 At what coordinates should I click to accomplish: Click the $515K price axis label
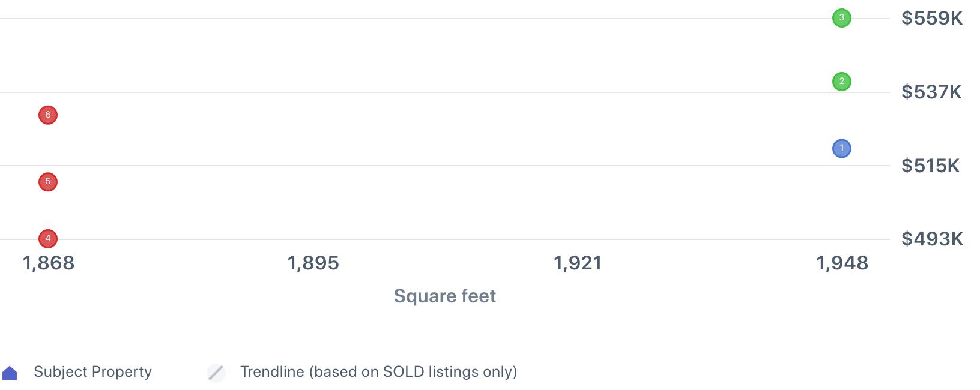pos(930,166)
